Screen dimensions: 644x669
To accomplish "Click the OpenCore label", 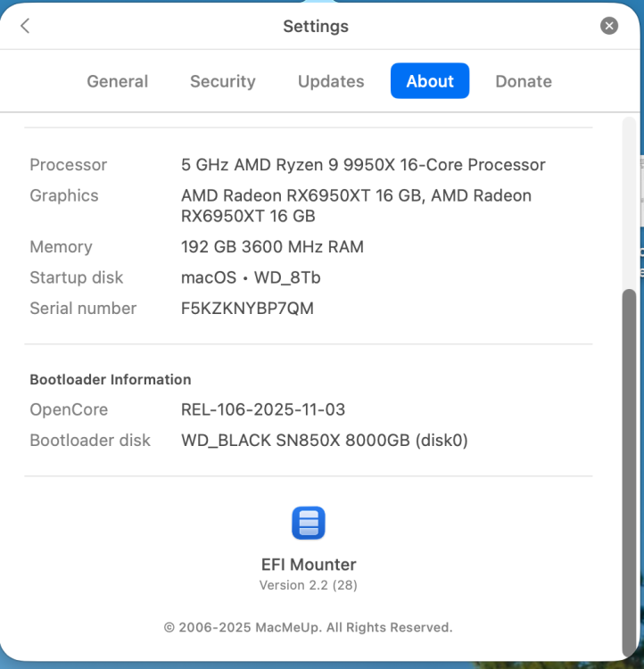I will (69, 409).
